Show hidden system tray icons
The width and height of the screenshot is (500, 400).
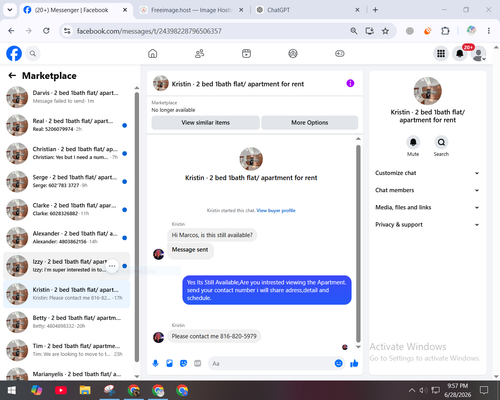pos(412,390)
